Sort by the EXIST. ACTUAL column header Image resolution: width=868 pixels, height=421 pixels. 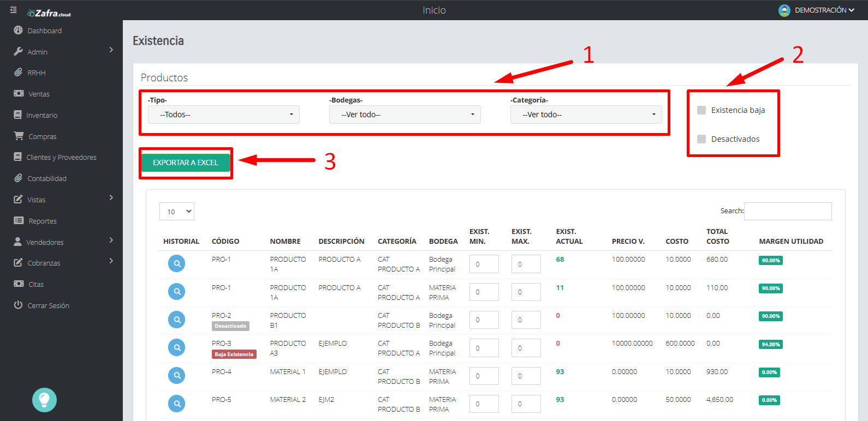tap(569, 236)
